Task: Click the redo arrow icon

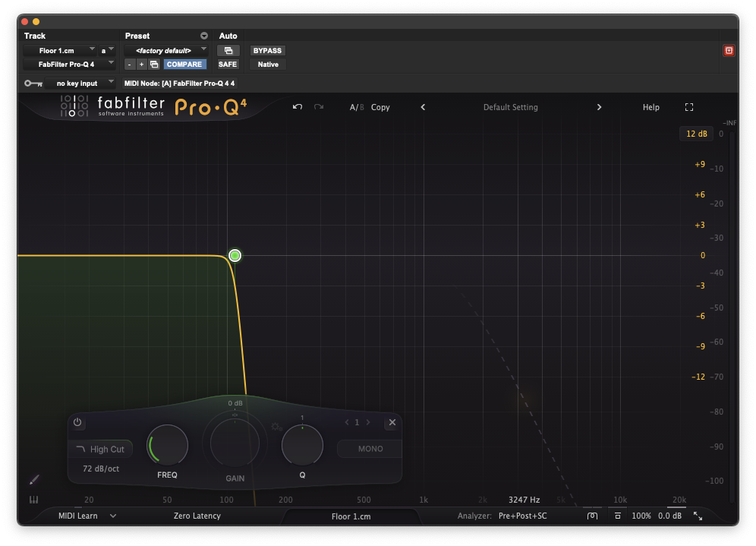Action: [319, 106]
